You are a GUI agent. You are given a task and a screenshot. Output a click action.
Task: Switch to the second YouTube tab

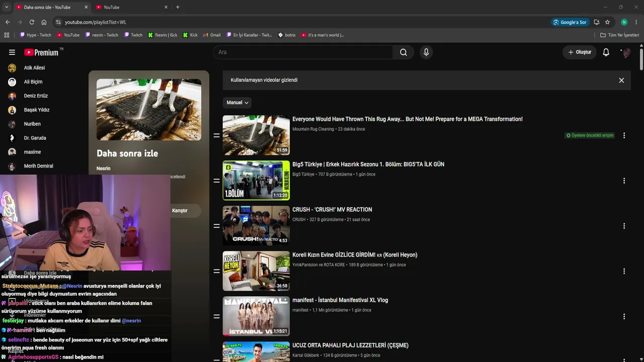coord(133,7)
